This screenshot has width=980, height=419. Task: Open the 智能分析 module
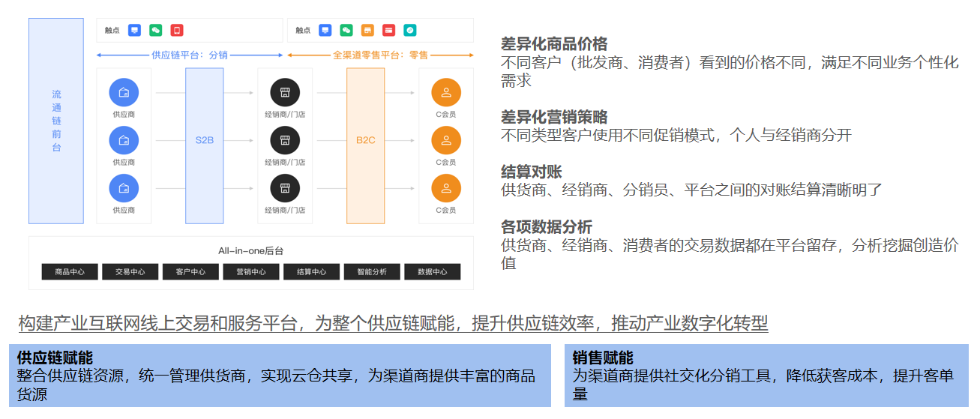point(372,272)
